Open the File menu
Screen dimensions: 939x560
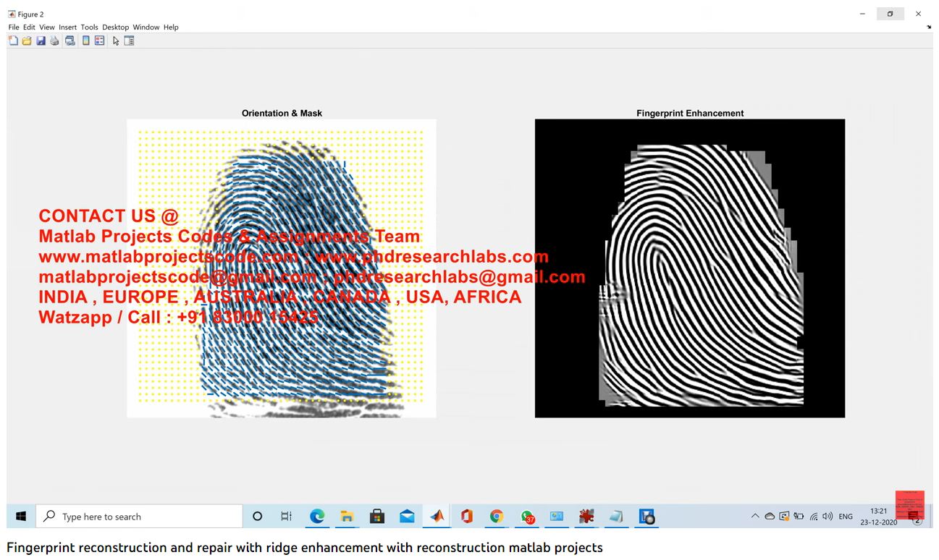click(x=14, y=27)
